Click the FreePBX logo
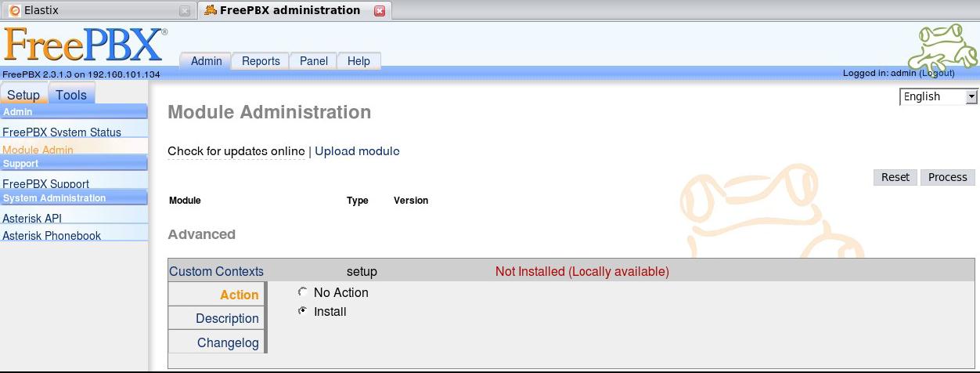The height and width of the screenshot is (373, 980). tap(84, 45)
